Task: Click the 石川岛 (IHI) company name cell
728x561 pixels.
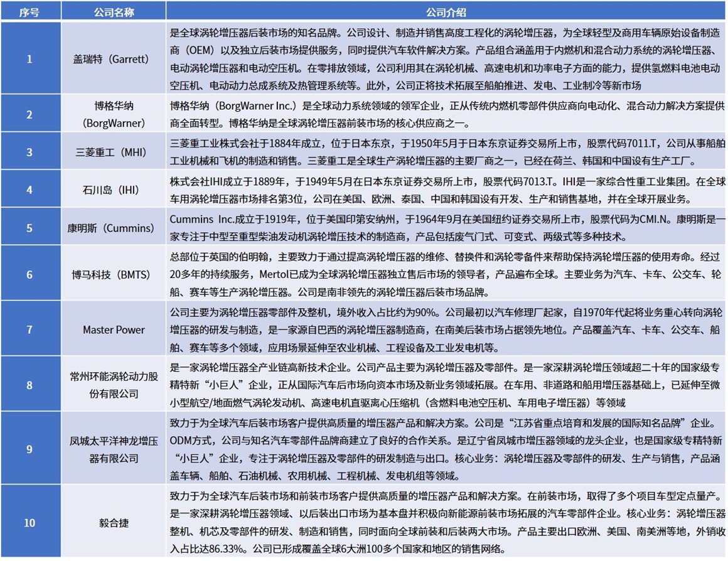Action: click(x=114, y=189)
